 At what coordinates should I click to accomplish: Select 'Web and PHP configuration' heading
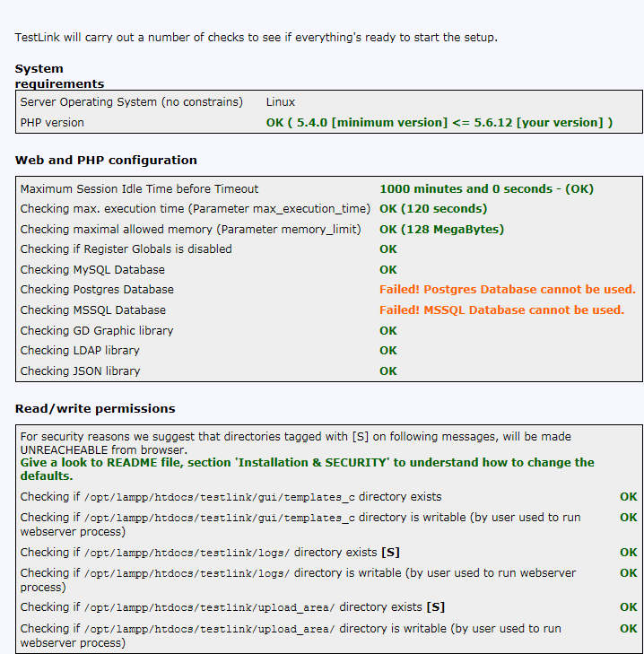(x=106, y=161)
